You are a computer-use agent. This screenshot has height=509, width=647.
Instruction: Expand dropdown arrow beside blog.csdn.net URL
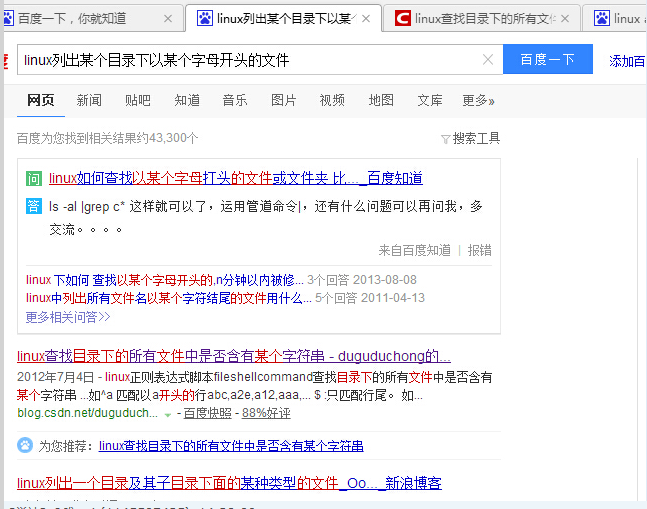(x=167, y=414)
